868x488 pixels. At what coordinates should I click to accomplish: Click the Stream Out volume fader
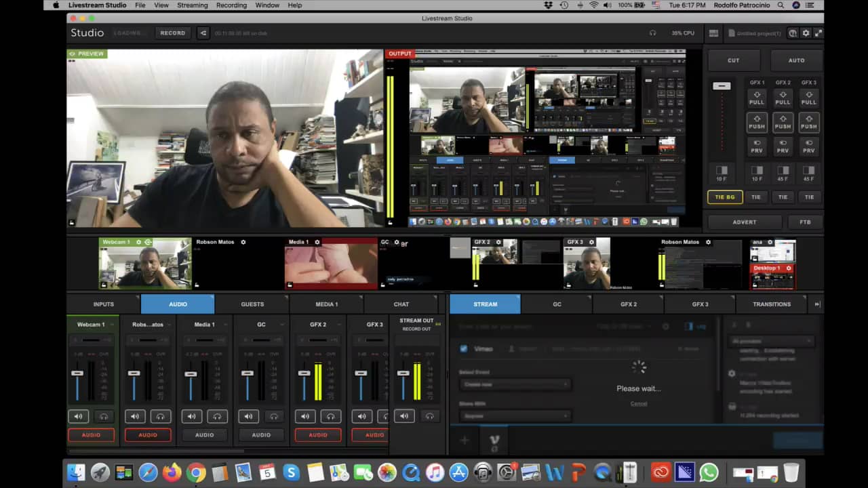tap(403, 373)
